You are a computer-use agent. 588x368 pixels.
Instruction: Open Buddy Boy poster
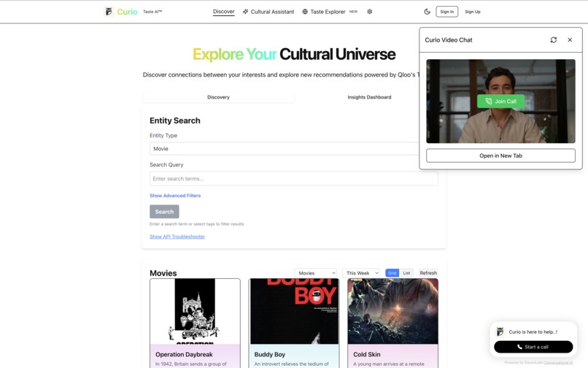(x=295, y=311)
